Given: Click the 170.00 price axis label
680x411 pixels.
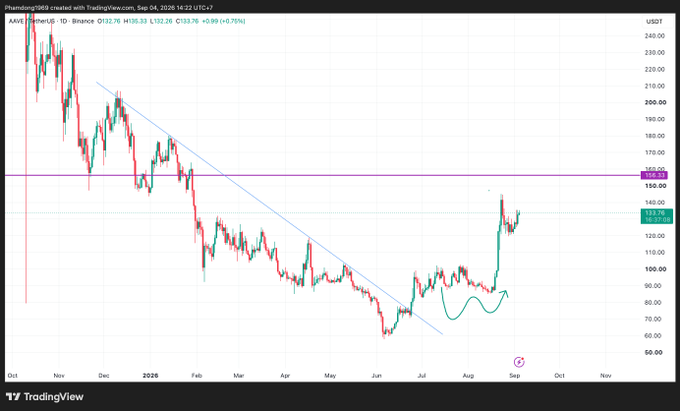Looking at the screenshot, I should pos(655,153).
